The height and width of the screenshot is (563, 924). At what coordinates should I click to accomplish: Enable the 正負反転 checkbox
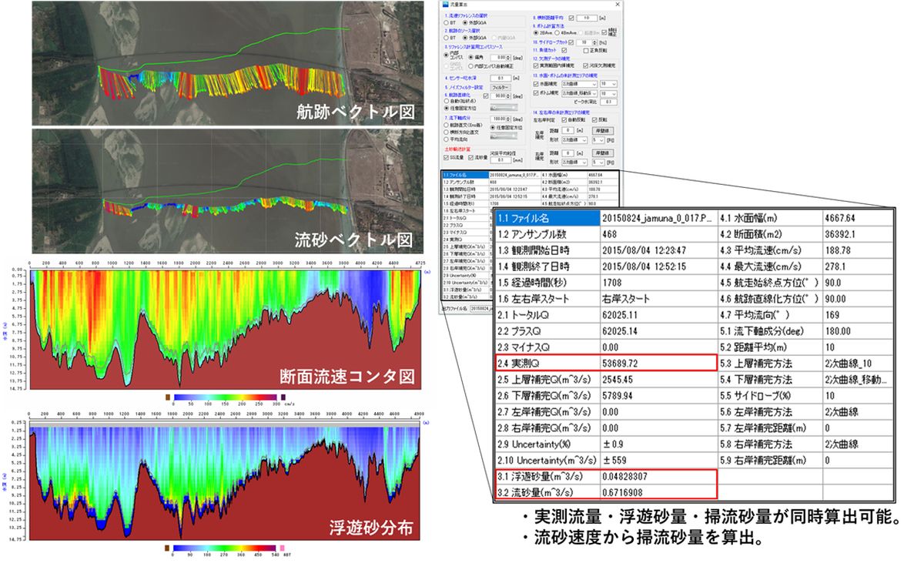click(586, 51)
